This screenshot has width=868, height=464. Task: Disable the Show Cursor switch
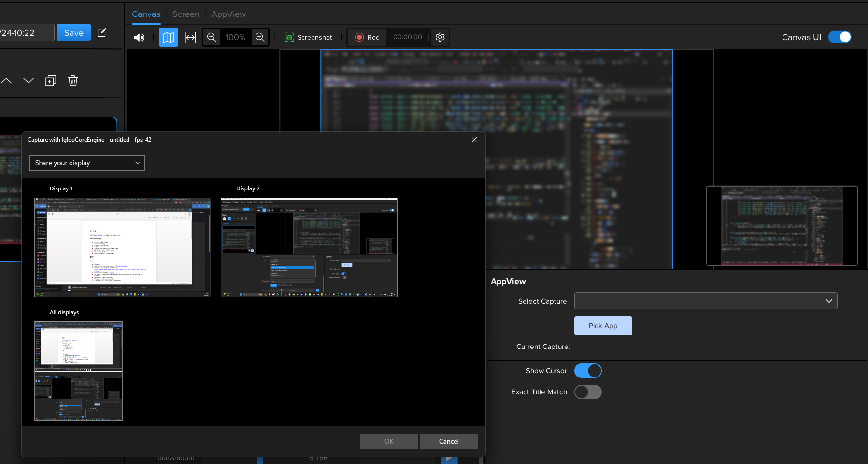[x=588, y=371]
